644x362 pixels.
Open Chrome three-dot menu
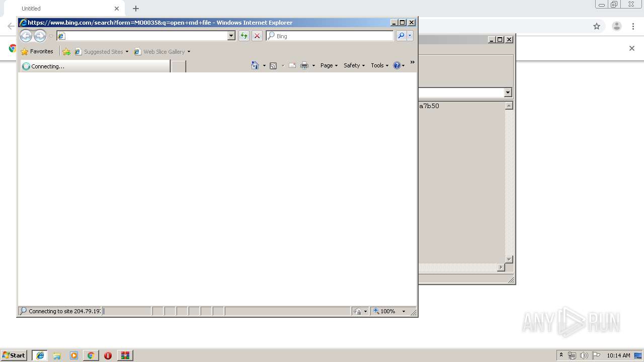coord(633,26)
